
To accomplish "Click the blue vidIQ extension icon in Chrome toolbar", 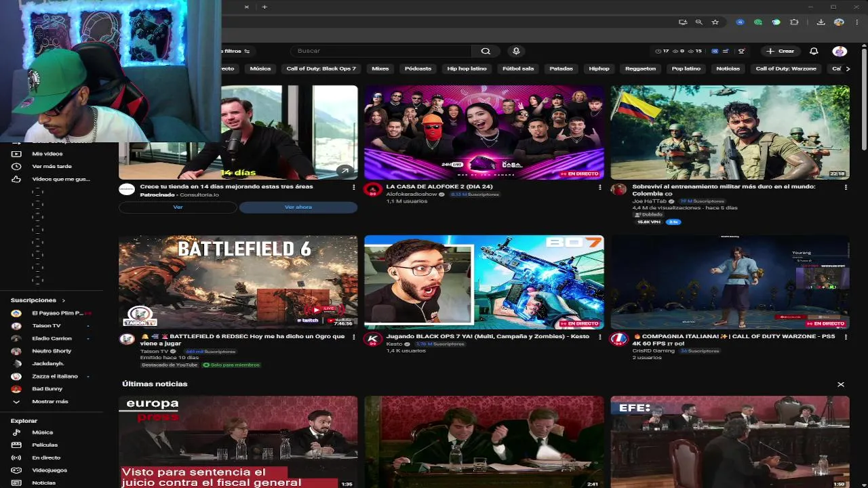I will click(x=741, y=22).
